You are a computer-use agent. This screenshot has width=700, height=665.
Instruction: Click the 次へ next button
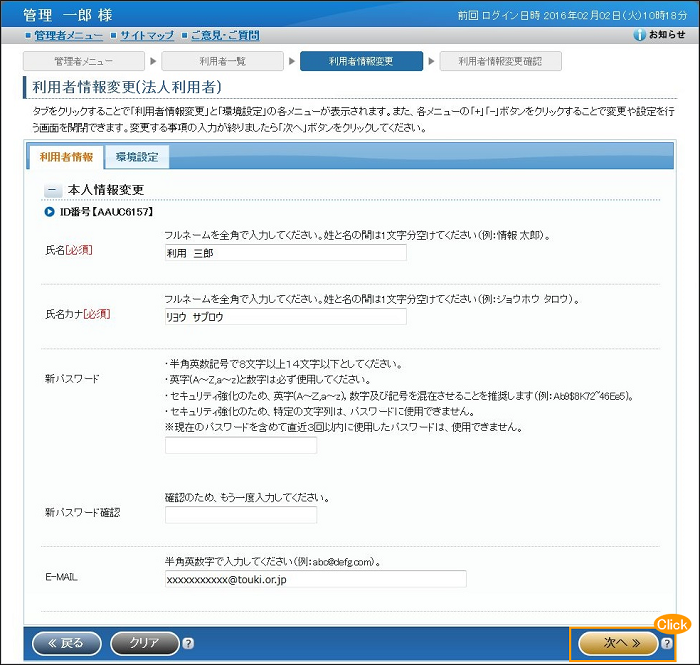point(618,643)
